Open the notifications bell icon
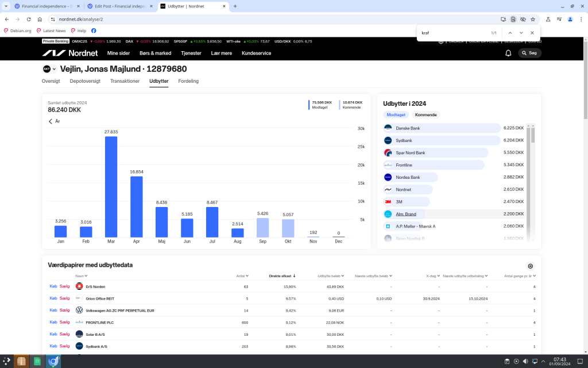This screenshot has width=588, height=368. tap(508, 53)
